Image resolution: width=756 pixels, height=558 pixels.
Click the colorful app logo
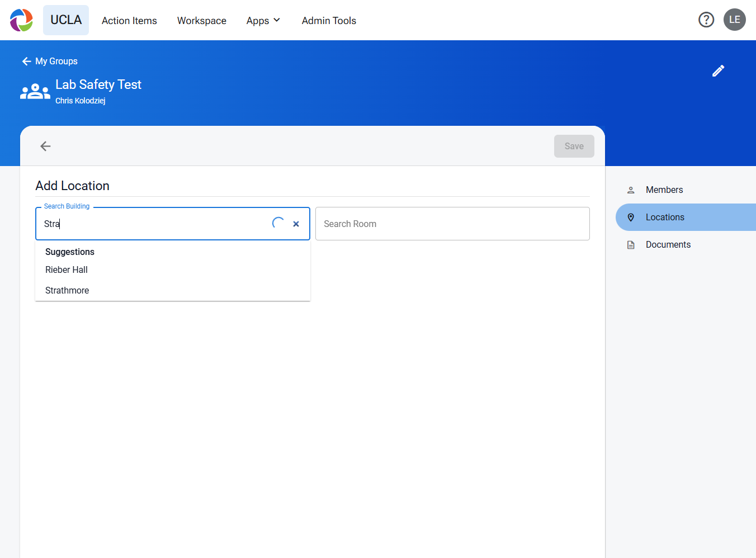pyautogui.click(x=21, y=20)
